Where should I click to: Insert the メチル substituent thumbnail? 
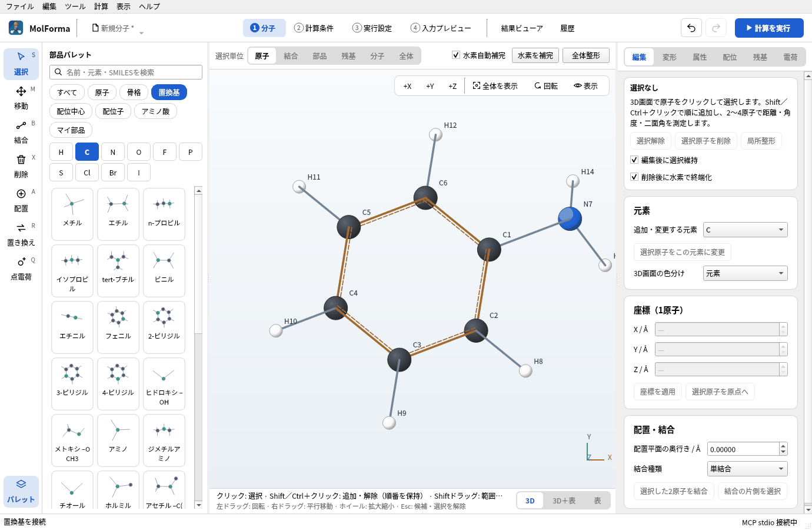(72, 214)
